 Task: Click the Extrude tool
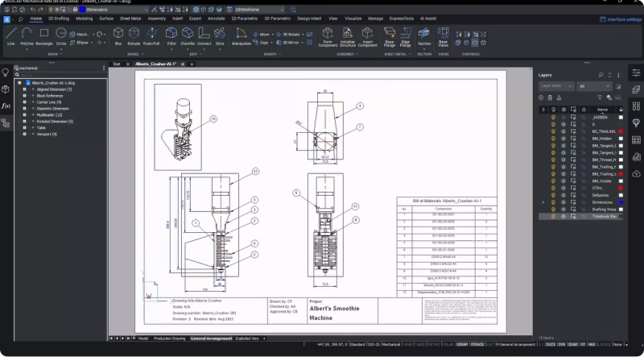point(134,35)
